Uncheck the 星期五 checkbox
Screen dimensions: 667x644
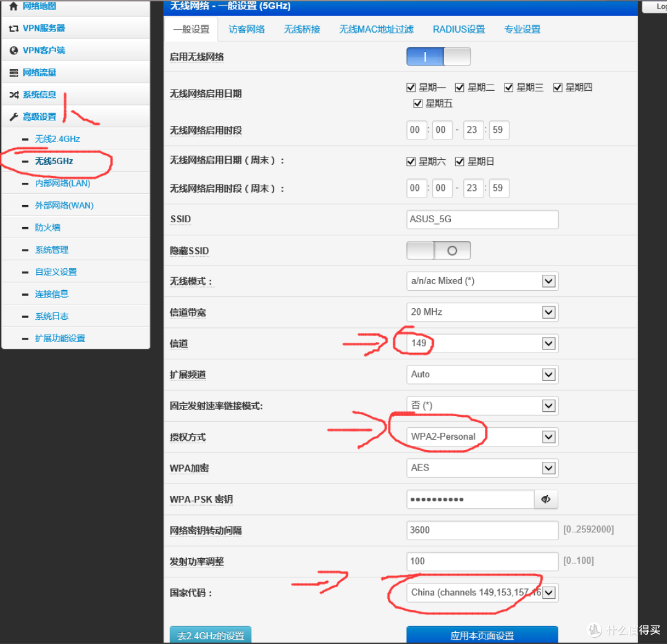point(417,103)
